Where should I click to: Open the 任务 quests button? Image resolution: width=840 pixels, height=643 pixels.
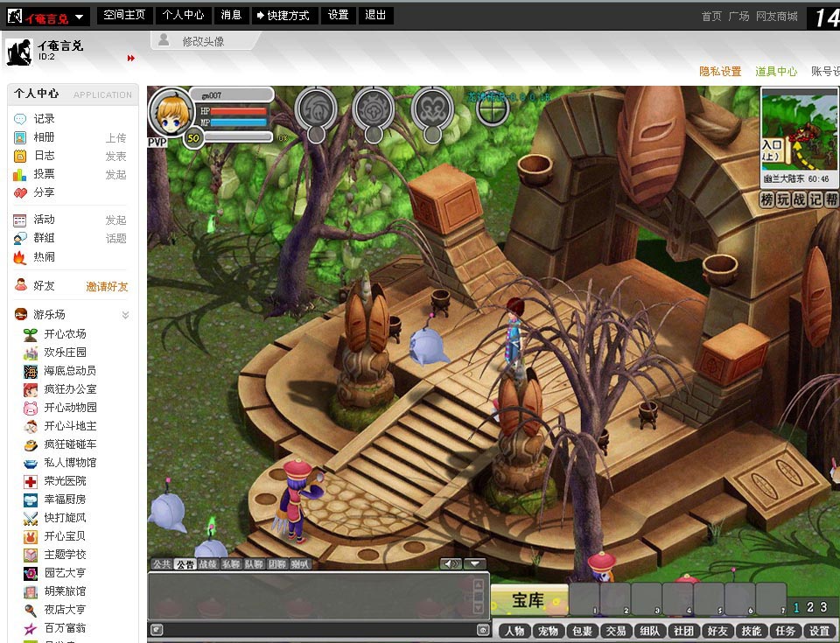click(786, 631)
